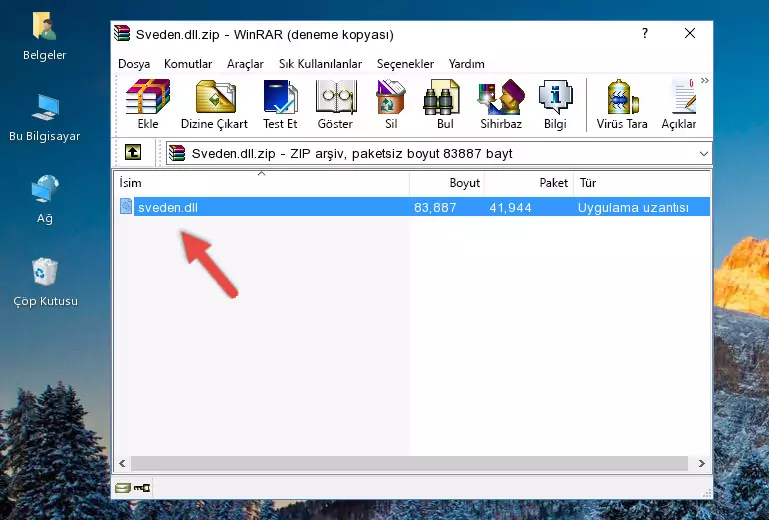Click the archive icon in address bar
The width and height of the screenshot is (769, 520).
click(177, 154)
